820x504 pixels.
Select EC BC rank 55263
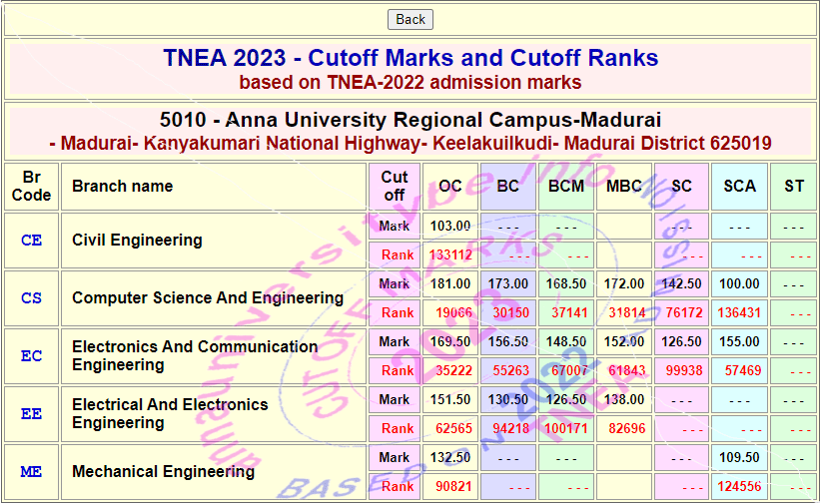pos(511,370)
